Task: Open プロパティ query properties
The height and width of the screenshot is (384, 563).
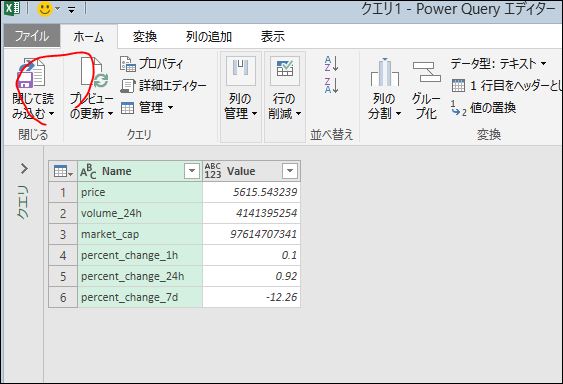Action: 152,64
